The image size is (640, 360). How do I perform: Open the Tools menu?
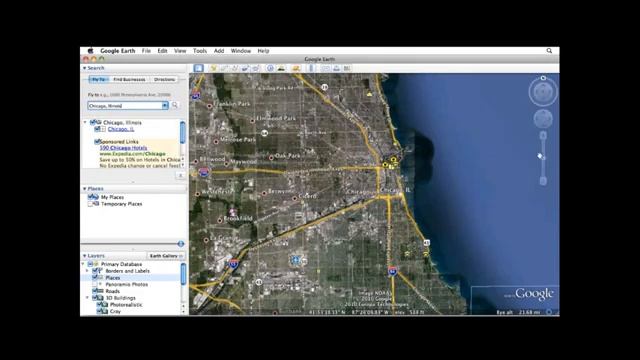tap(200, 51)
